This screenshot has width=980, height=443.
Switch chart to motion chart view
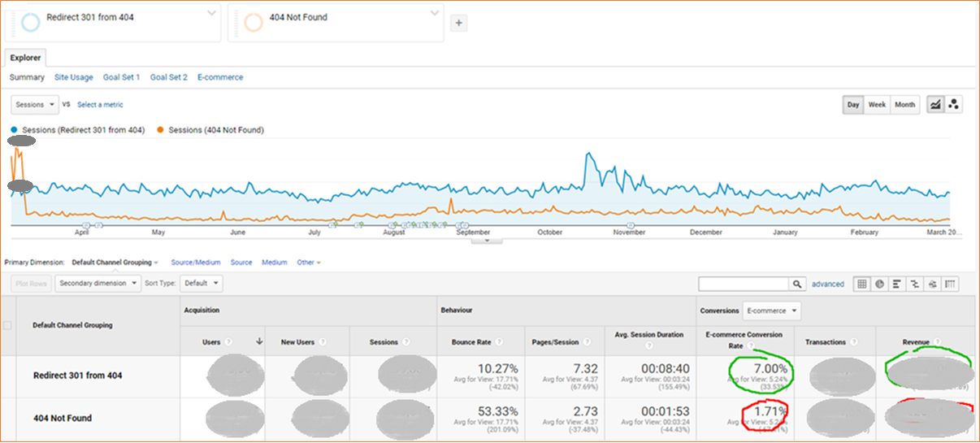tap(954, 105)
